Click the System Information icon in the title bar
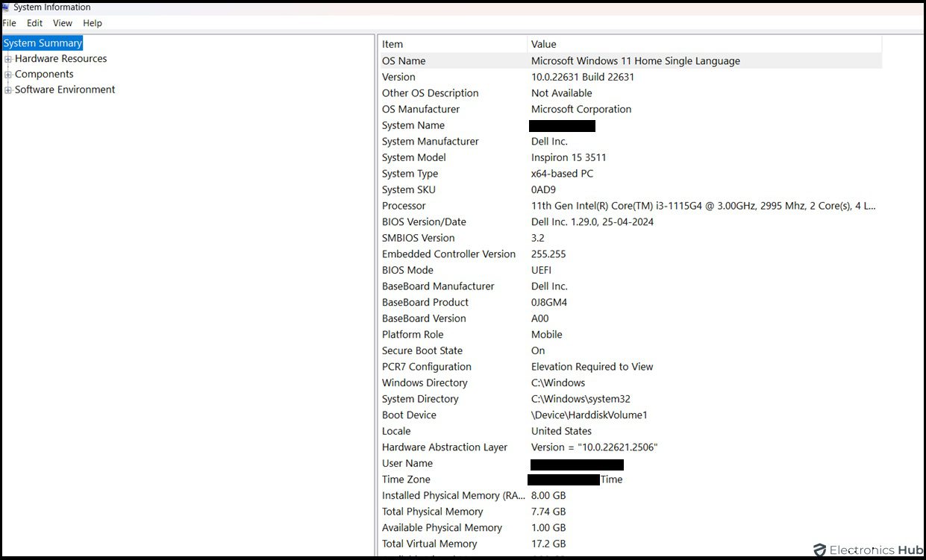This screenshot has height=560, width=926. tap(6, 7)
